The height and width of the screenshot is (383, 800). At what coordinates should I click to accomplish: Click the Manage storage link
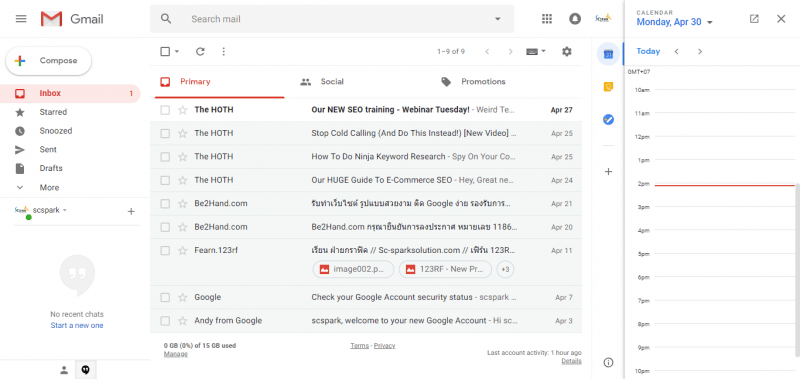[x=176, y=354]
